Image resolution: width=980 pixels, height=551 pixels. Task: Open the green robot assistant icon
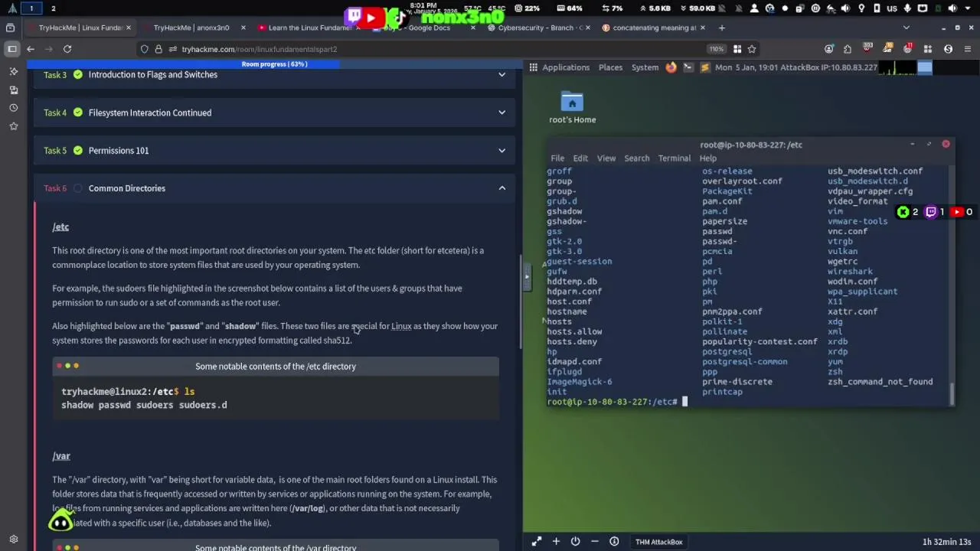coord(60,522)
